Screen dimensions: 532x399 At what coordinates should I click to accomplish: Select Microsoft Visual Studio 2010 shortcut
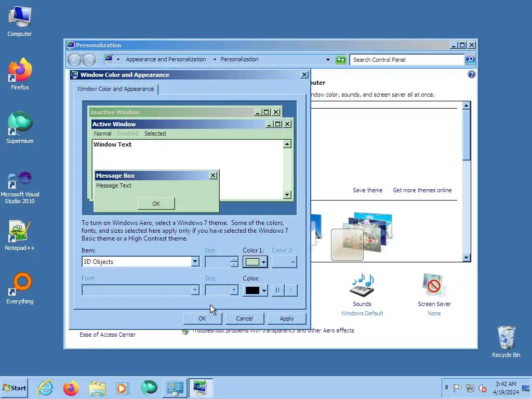(x=20, y=187)
